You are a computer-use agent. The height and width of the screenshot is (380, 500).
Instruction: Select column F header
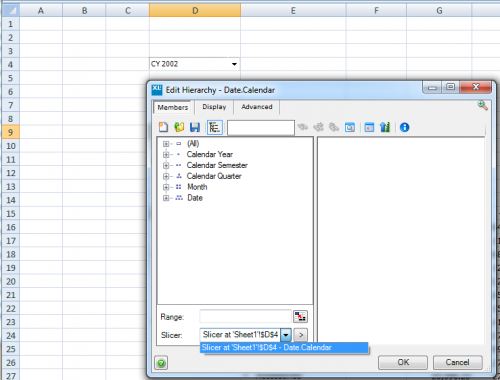(376, 11)
